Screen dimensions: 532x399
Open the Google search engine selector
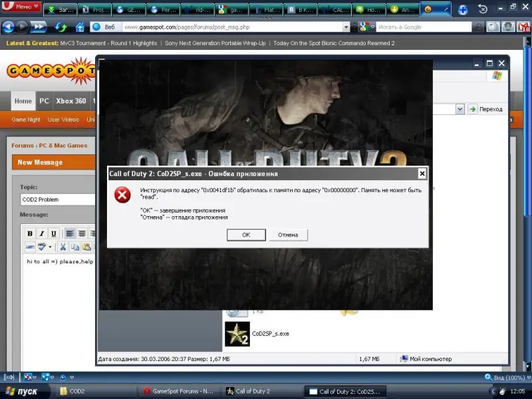(x=367, y=27)
